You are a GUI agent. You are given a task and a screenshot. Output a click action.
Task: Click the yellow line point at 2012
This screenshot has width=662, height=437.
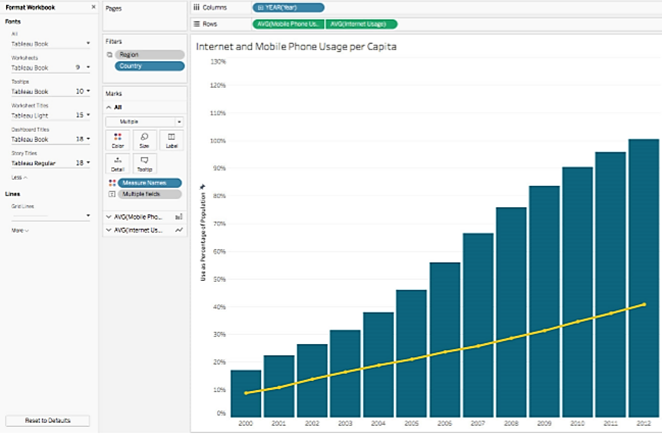click(x=644, y=304)
